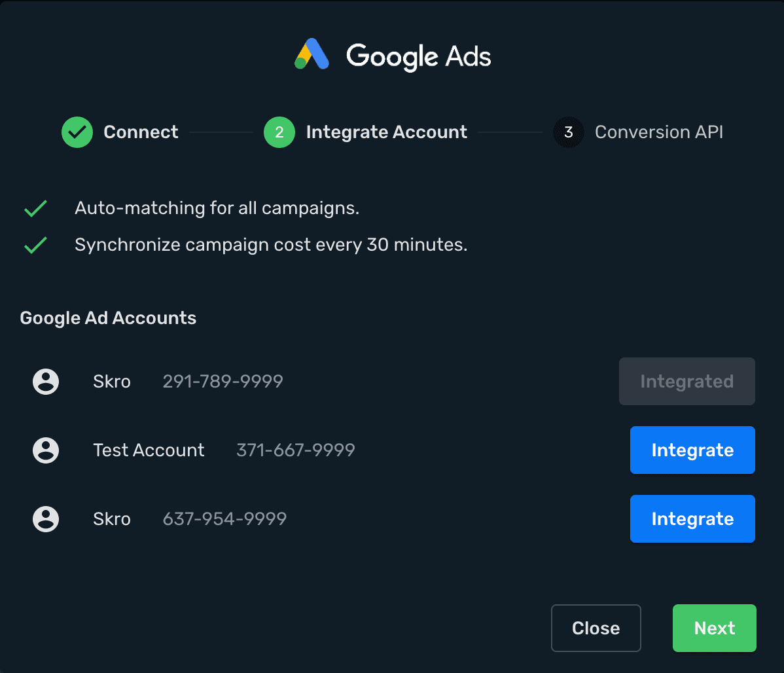Screen dimensions: 784x673
Task: Click the account ID 371-667-9999
Action: coord(296,450)
